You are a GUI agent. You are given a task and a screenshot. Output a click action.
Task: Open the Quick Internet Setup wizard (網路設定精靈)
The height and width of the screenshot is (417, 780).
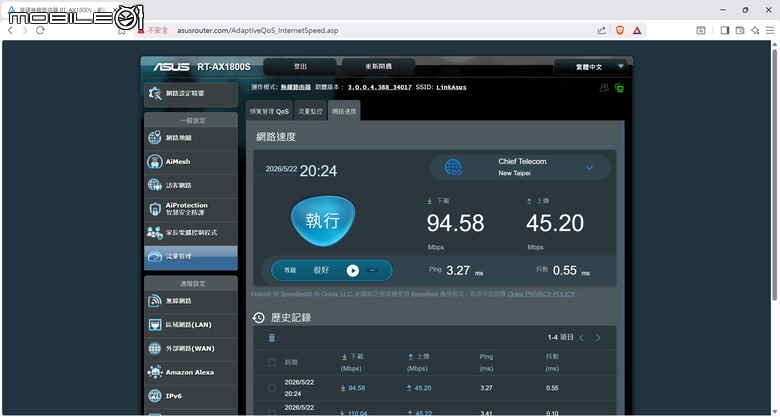tap(191, 94)
